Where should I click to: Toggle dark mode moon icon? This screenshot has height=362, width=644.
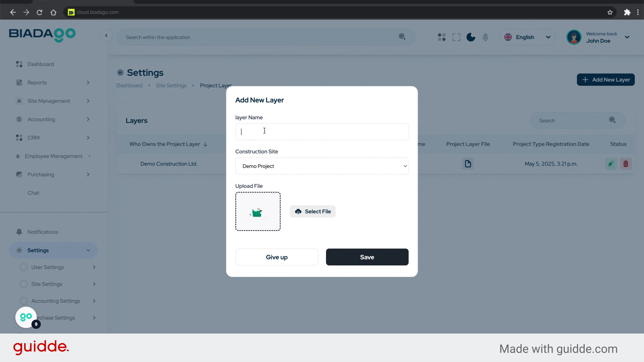[471, 37]
